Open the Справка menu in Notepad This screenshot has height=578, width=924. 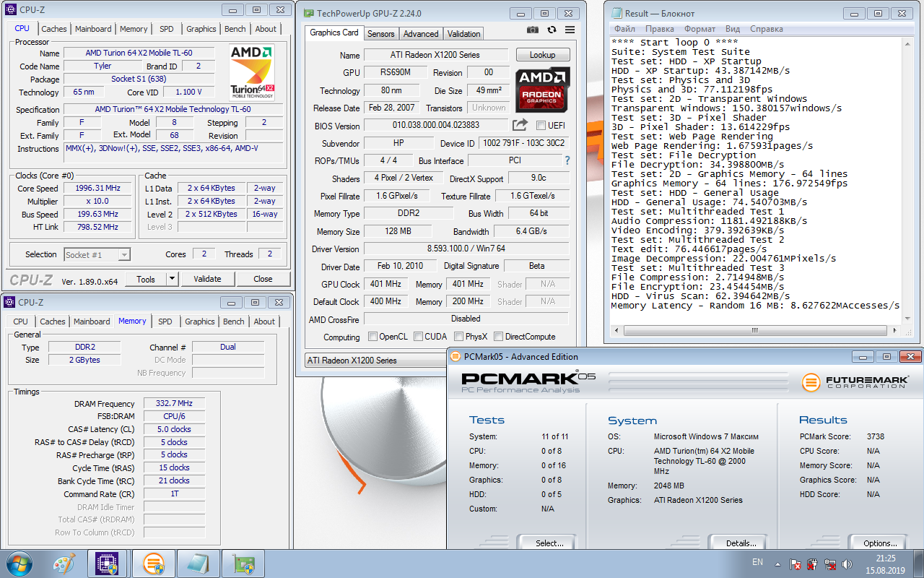(767, 29)
